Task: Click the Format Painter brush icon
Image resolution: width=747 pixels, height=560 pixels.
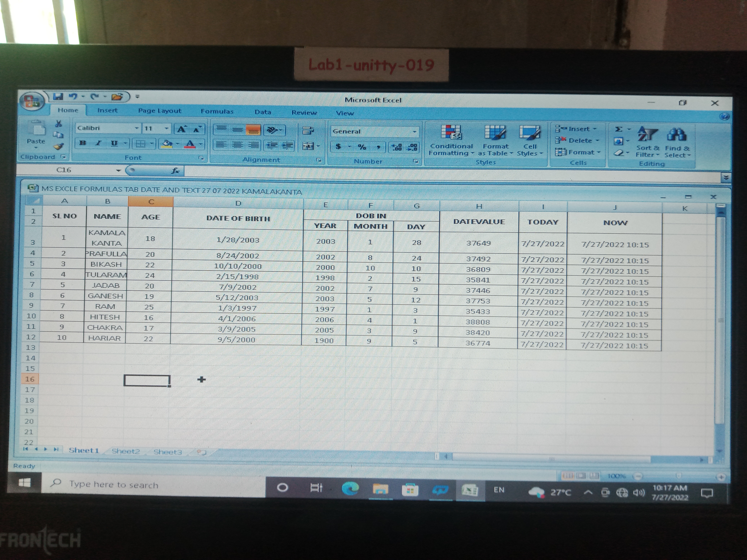Action: (x=59, y=146)
